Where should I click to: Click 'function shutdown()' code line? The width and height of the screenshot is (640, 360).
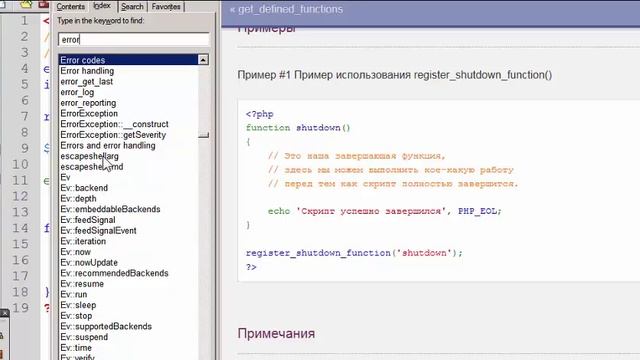point(298,128)
